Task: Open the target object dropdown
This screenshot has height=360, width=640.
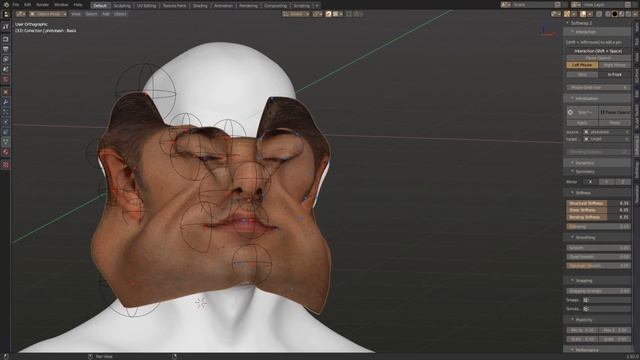Action: [607, 139]
